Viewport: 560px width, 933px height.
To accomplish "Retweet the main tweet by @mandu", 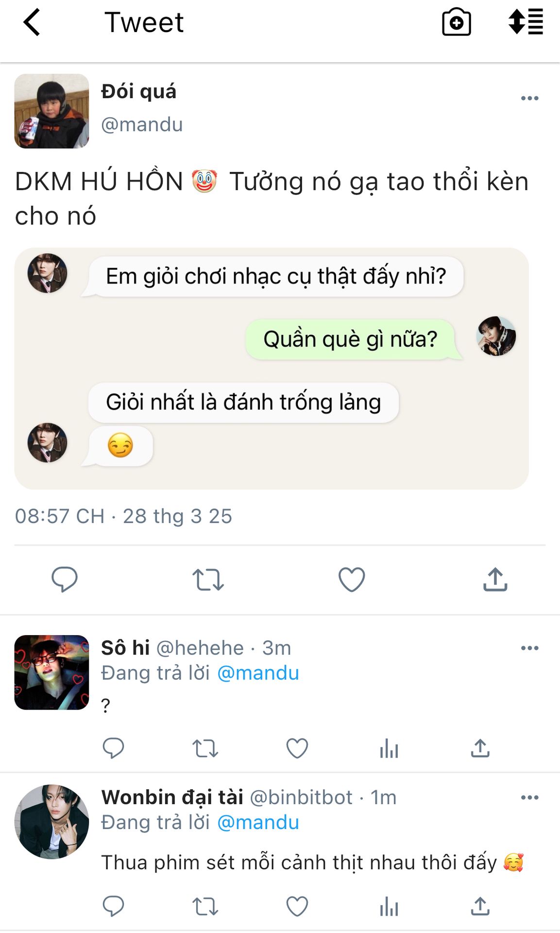I will click(x=208, y=579).
